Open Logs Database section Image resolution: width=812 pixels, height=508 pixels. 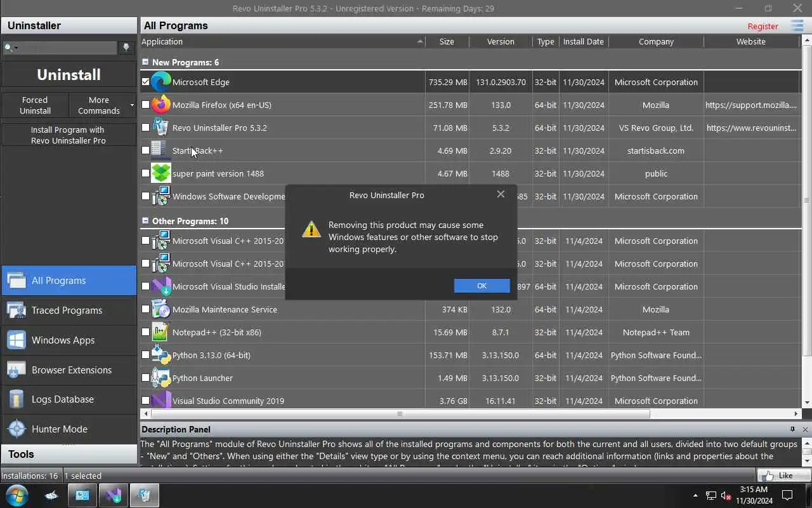click(x=69, y=399)
